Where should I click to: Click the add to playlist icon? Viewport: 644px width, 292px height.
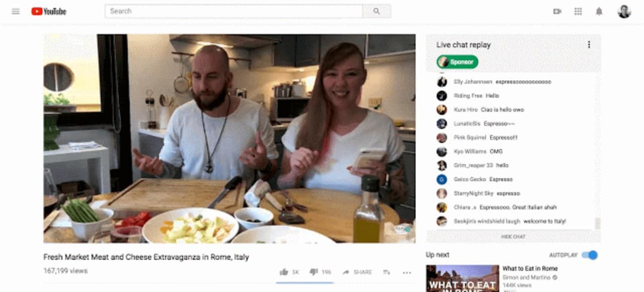[386, 272]
